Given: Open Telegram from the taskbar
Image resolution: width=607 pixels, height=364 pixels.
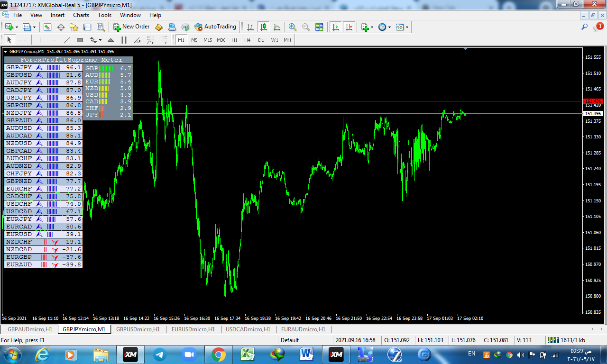Looking at the screenshot, I should [160, 354].
